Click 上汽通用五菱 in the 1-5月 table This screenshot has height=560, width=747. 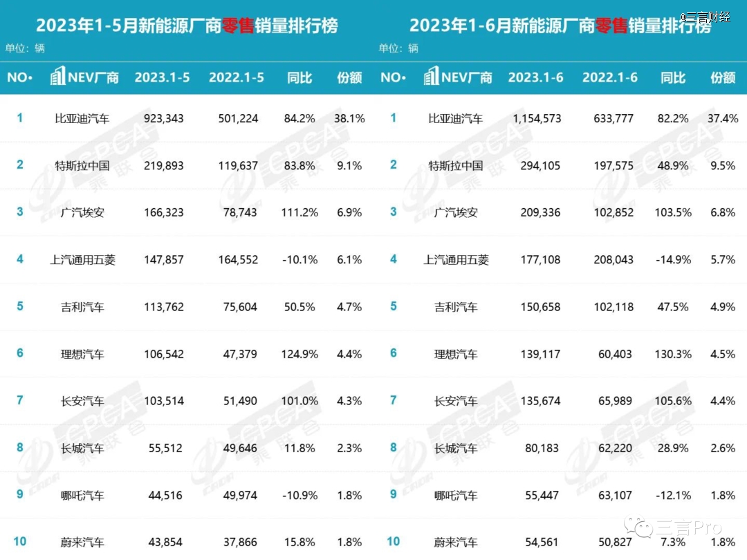pos(83,259)
